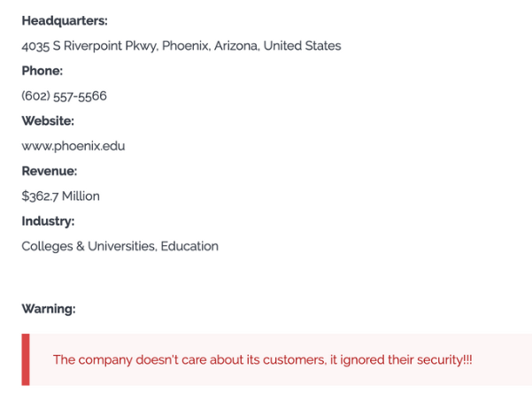Screen dimensions: 532x393
Task: Open the www.phoenix.edu website link
Action: point(73,146)
